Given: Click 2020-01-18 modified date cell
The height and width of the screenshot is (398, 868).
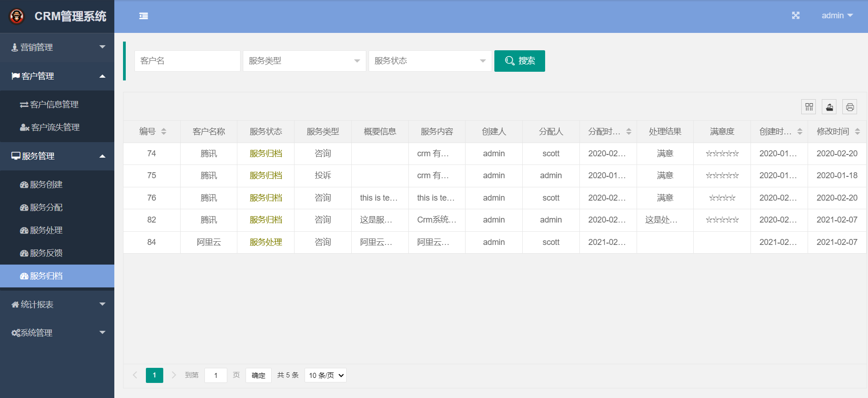Looking at the screenshot, I should coord(837,175).
